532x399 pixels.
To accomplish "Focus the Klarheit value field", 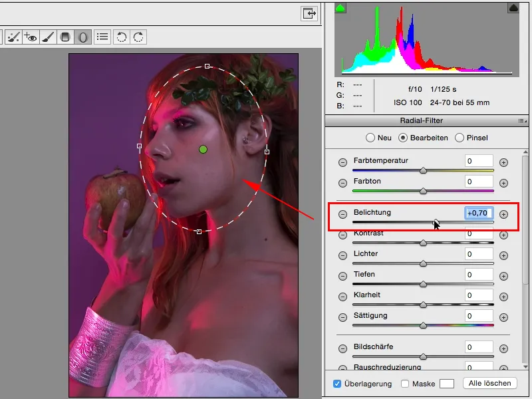I will (479, 295).
